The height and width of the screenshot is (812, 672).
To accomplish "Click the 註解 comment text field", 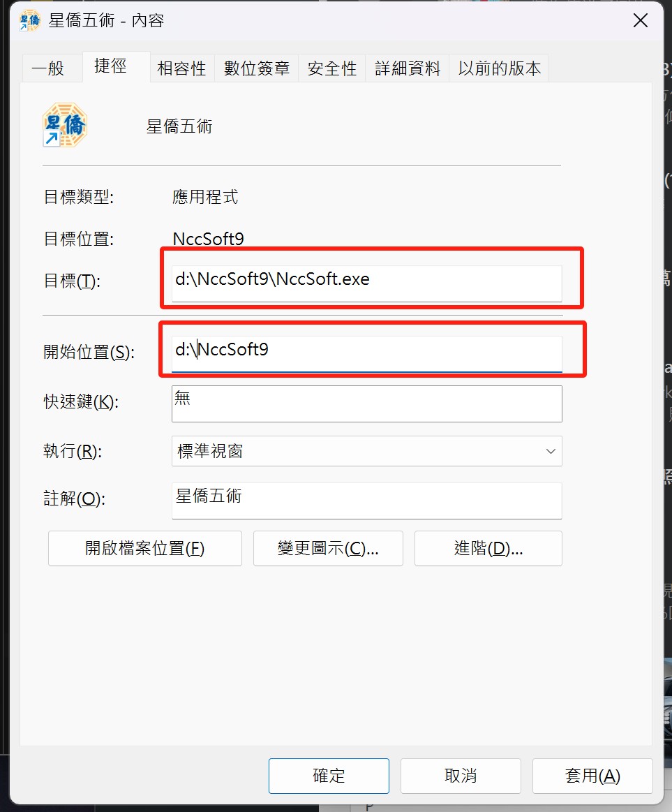I will click(366, 501).
